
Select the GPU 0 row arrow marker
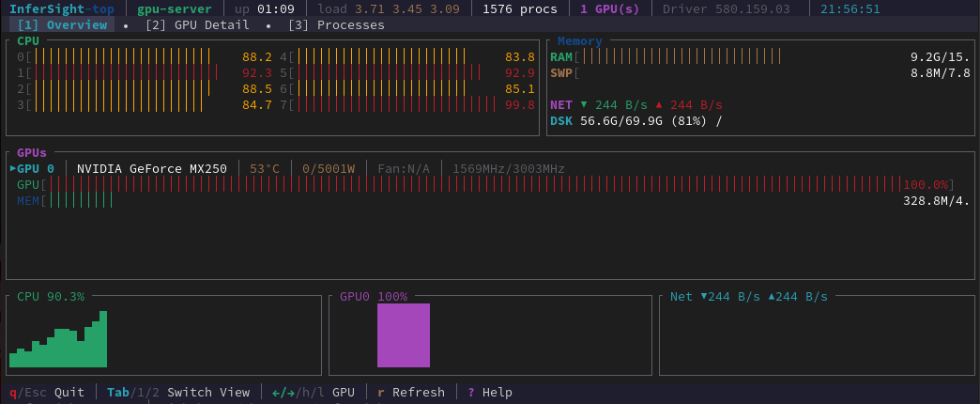pyautogui.click(x=13, y=169)
